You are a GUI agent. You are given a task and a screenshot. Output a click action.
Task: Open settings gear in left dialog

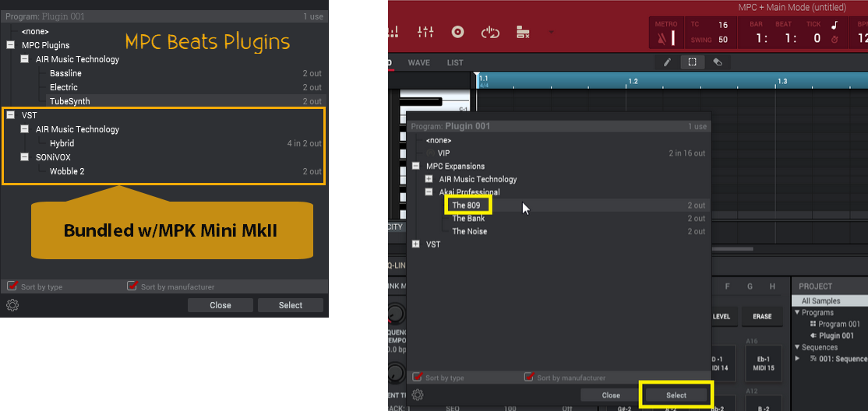click(x=12, y=305)
